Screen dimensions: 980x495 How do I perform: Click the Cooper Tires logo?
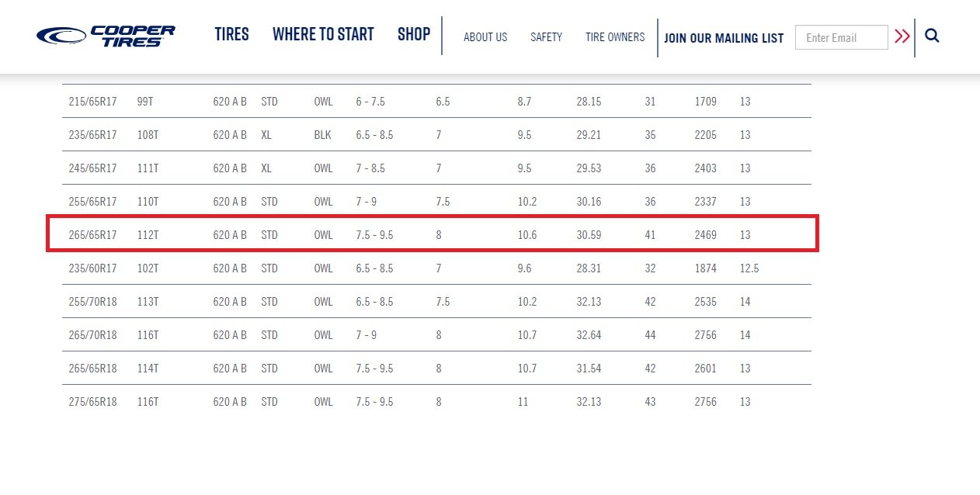[106, 36]
